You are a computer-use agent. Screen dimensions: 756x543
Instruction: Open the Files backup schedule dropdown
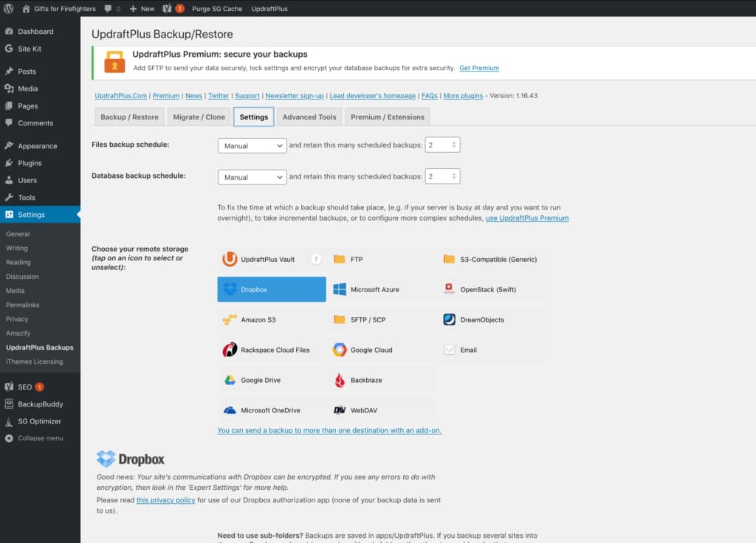252,145
